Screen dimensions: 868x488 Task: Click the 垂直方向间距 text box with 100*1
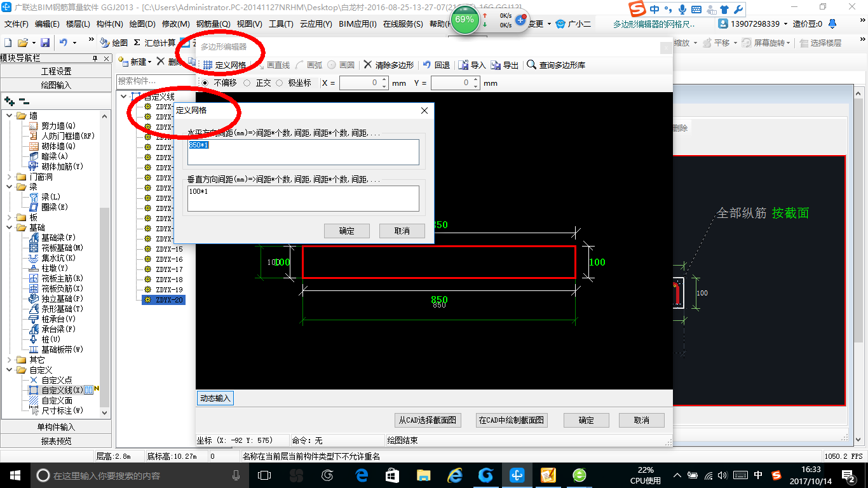coord(303,198)
